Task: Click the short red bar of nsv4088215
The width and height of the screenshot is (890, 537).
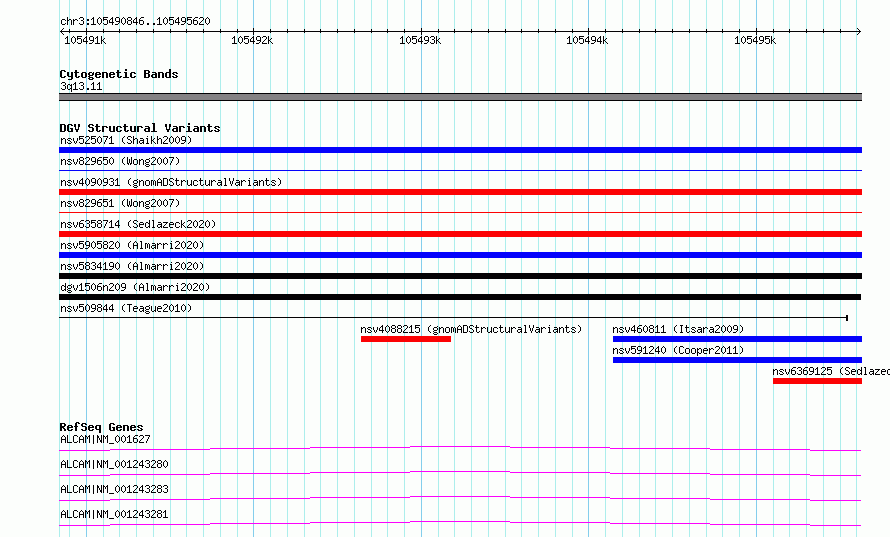Action: [x=406, y=339]
